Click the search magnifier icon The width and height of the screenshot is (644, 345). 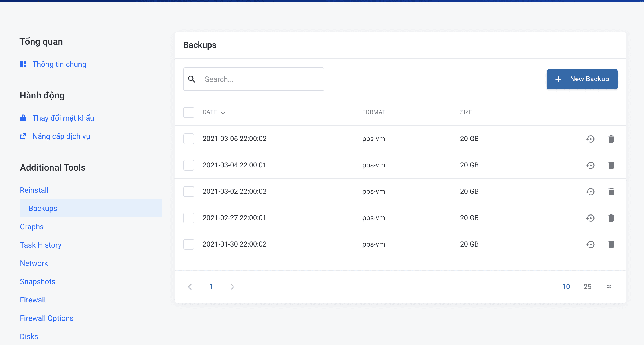192,79
